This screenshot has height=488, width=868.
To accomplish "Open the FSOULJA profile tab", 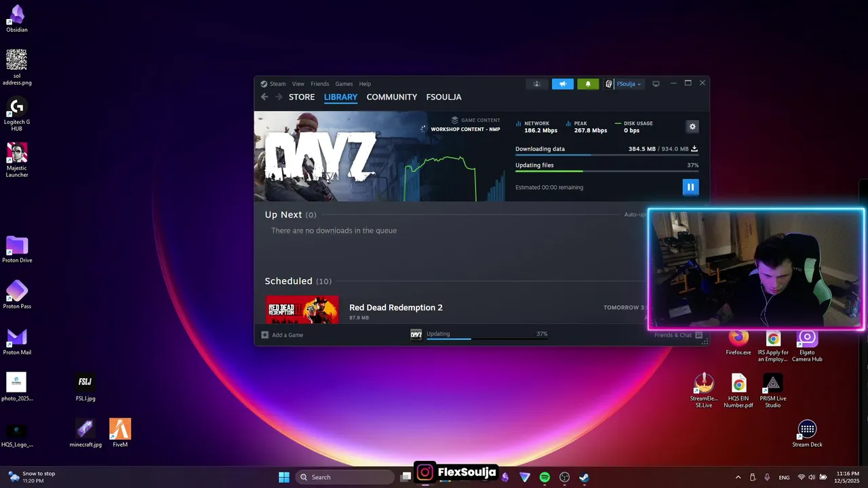I will (443, 97).
